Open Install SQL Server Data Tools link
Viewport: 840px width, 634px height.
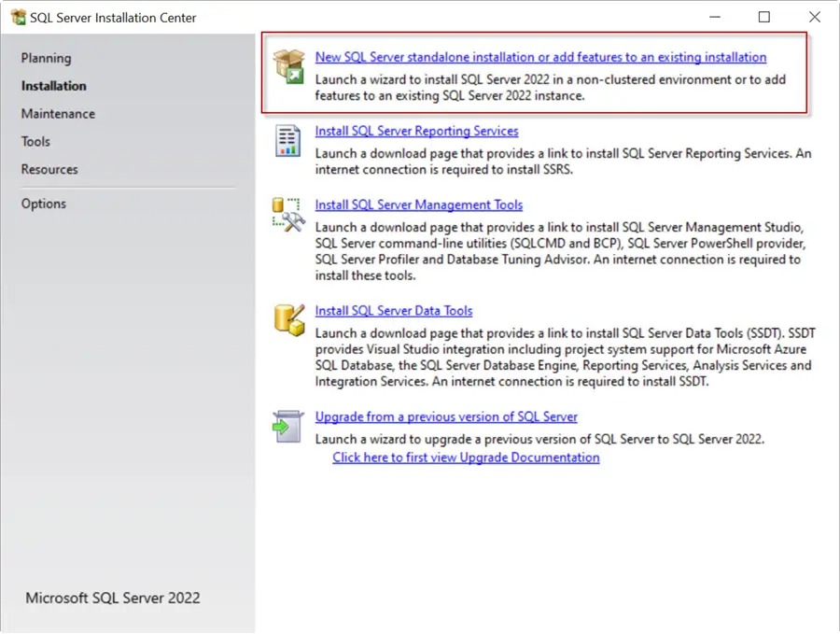(394, 311)
